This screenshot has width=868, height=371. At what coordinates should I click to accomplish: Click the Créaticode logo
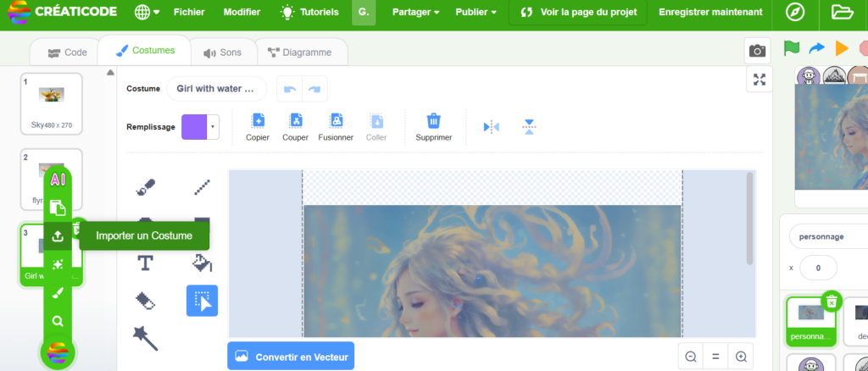(x=63, y=12)
